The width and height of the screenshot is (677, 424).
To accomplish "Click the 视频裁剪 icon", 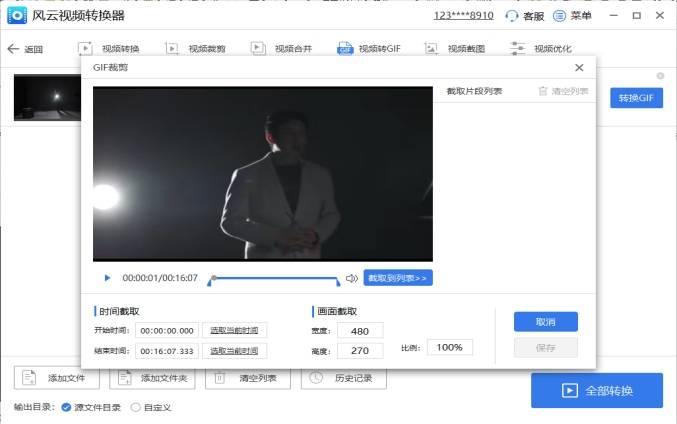I will (172, 48).
